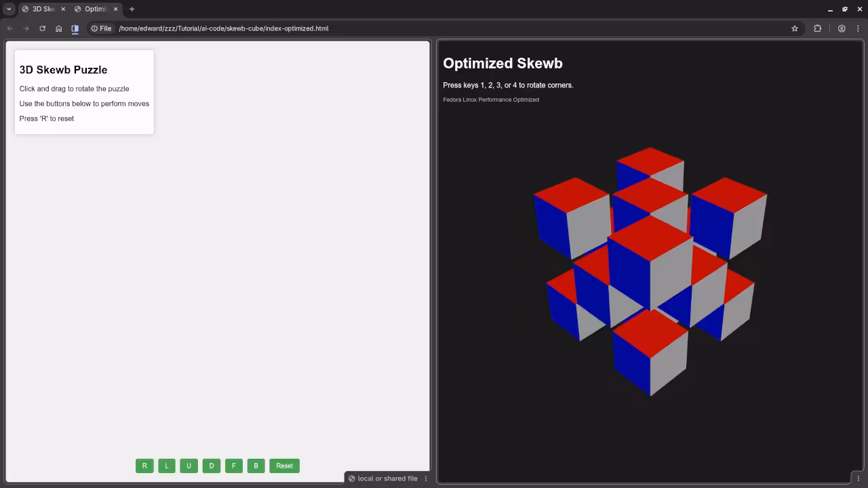Click the Reset button below the puzzle
The image size is (868, 488).
click(x=284, y=466)
